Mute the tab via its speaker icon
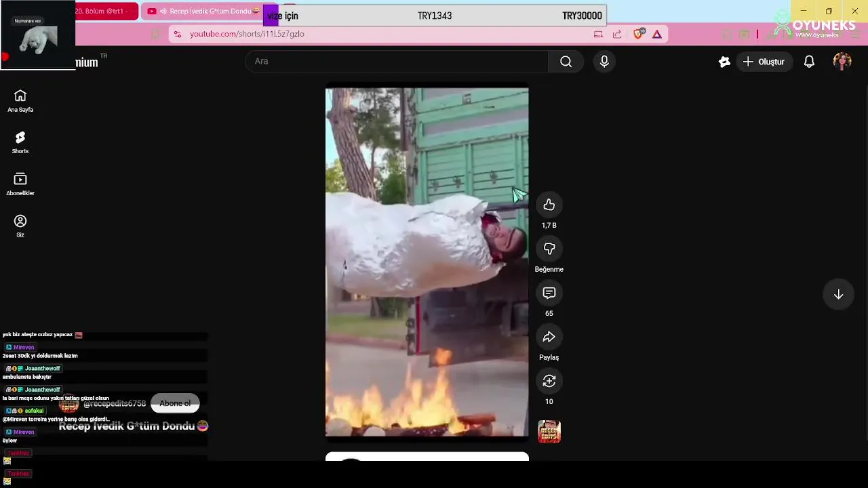 [163, 12]
